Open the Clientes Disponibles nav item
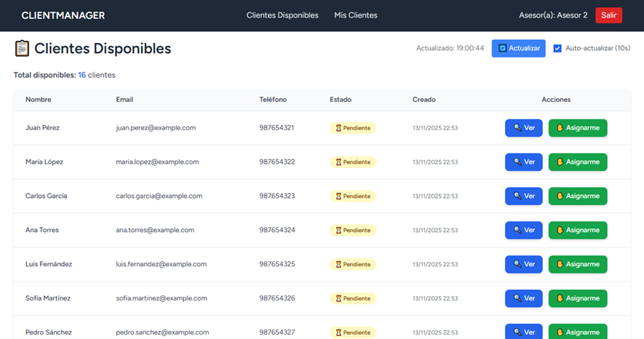 pos(282,15)
